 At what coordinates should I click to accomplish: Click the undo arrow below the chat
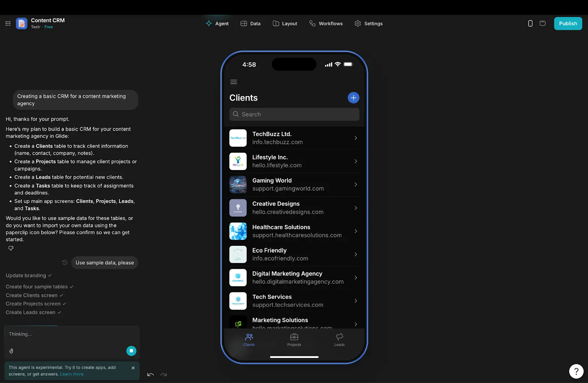150,375
